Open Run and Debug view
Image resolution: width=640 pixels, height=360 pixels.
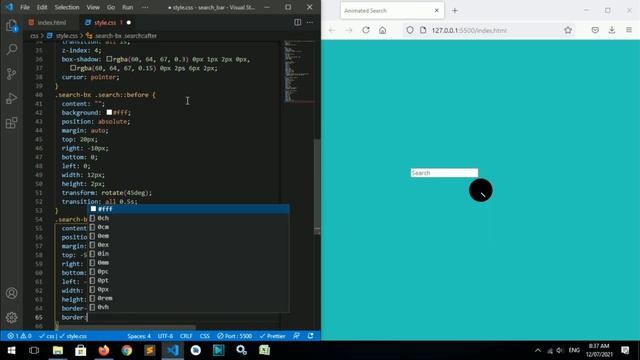click(x=11, y=98)
